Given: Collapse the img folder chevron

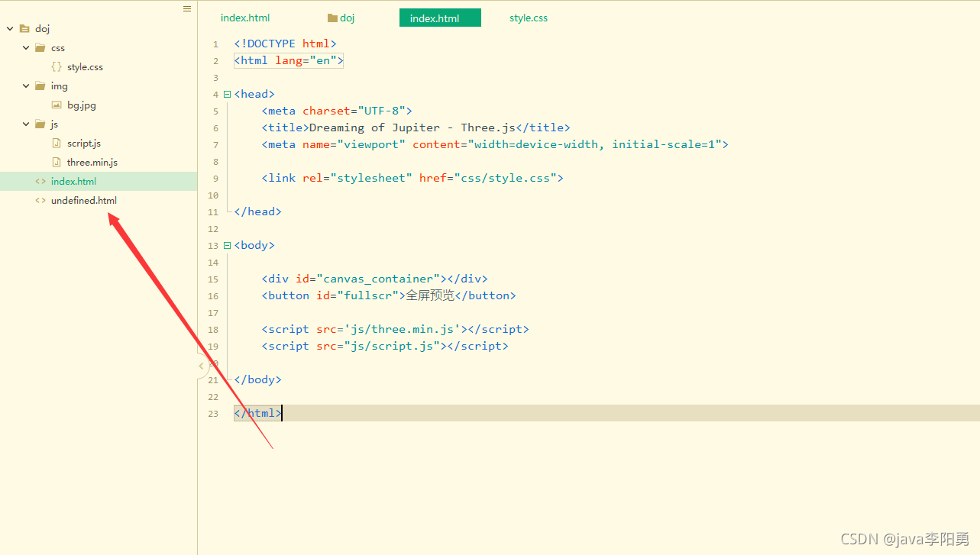Looking at the screenshot, I should point(26,86).
